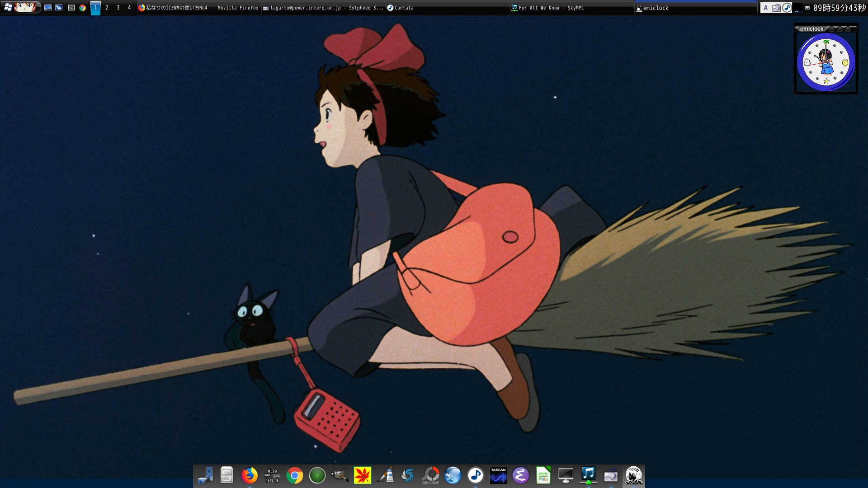Launch GIMP from the dock
Image resolution: width=868 pixels, height=488 pixels.
coord(340,475)
